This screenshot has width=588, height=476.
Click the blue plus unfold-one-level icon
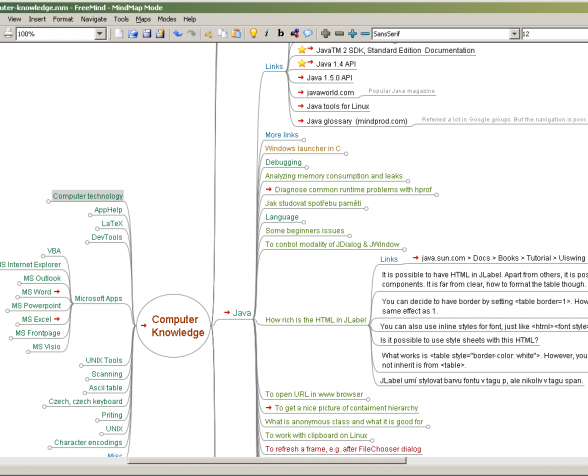(x=352, y=34)
